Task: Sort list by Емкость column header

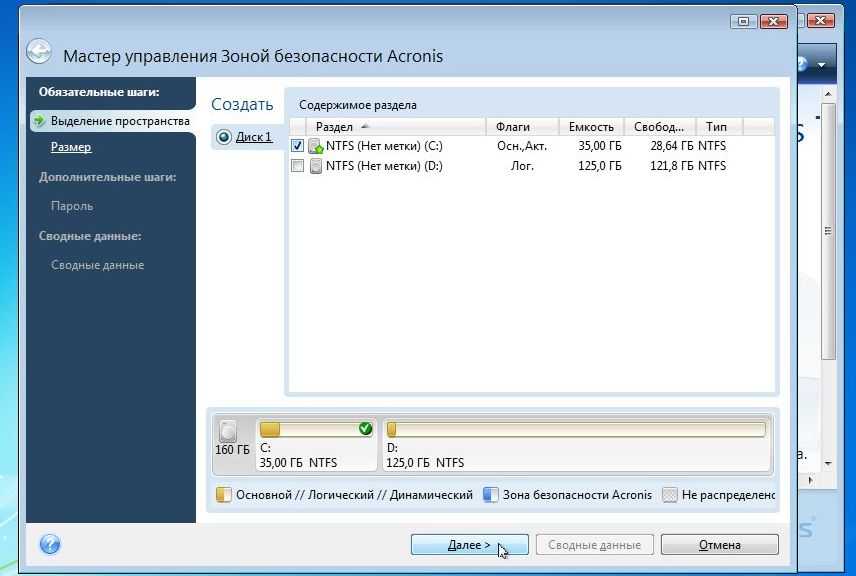Action: point(591,127)
